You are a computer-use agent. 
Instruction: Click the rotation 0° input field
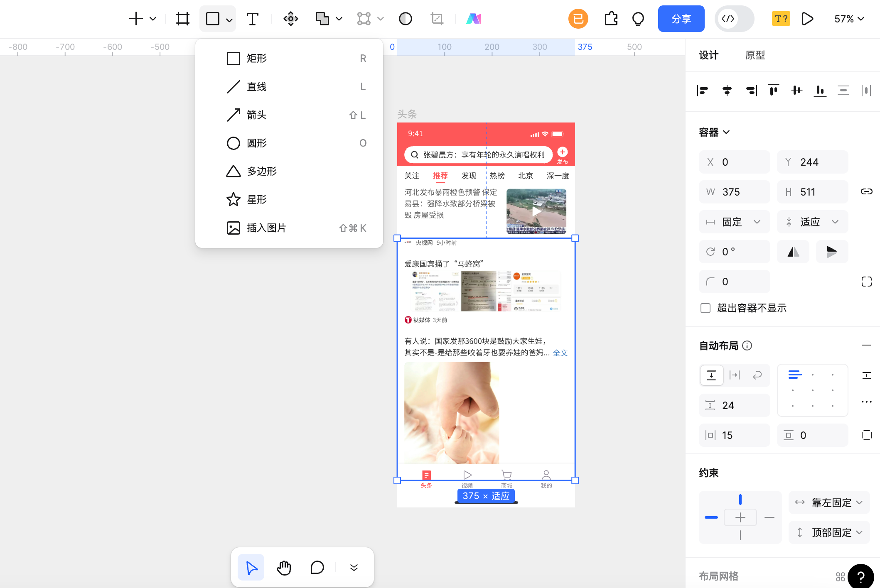734,252
